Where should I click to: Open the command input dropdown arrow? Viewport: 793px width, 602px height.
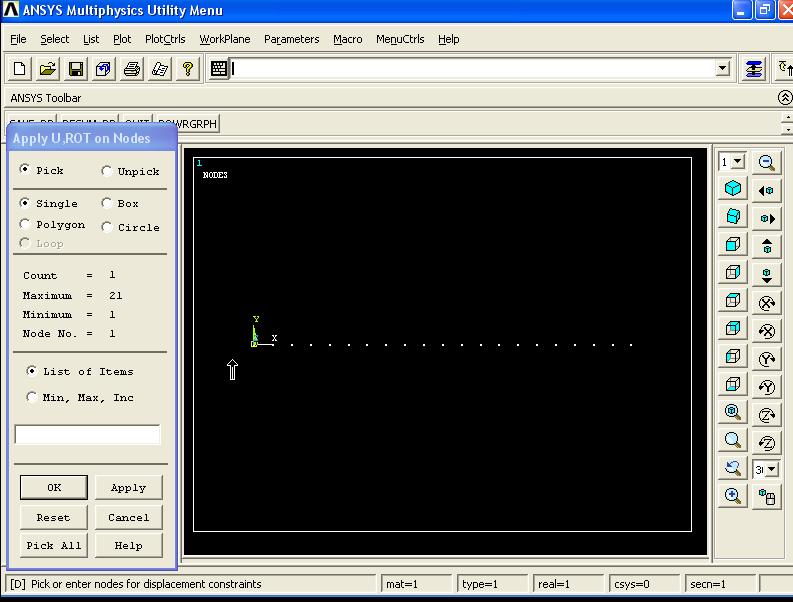[x=723, y=68]
